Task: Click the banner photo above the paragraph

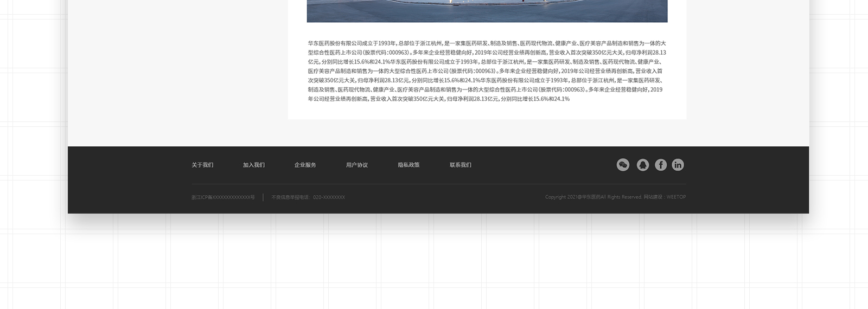Action: (487, 11)
